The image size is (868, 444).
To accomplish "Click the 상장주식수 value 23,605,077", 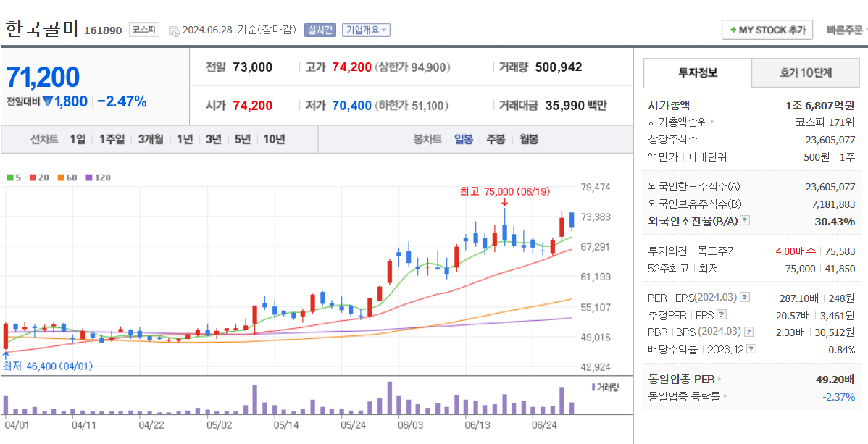I will (830, 140).
